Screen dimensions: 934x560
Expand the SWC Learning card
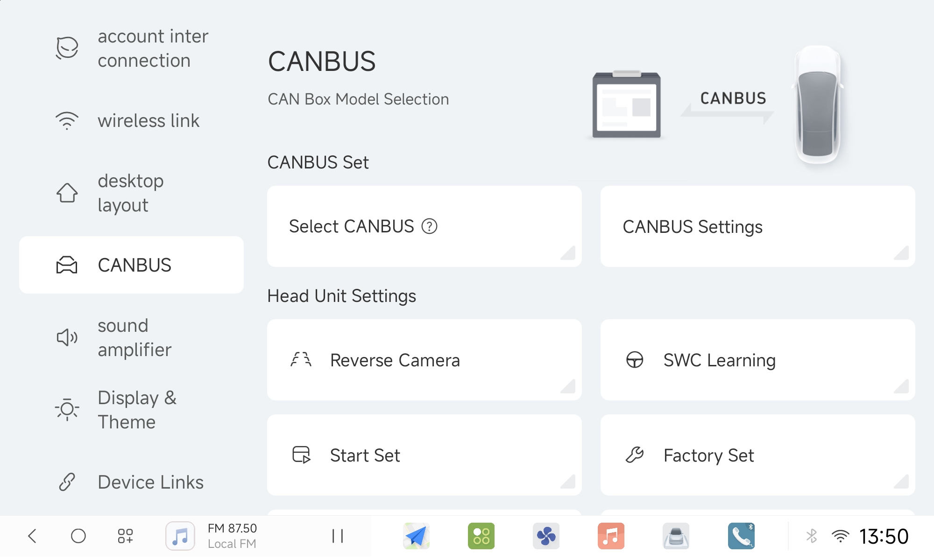pos(757,360)
